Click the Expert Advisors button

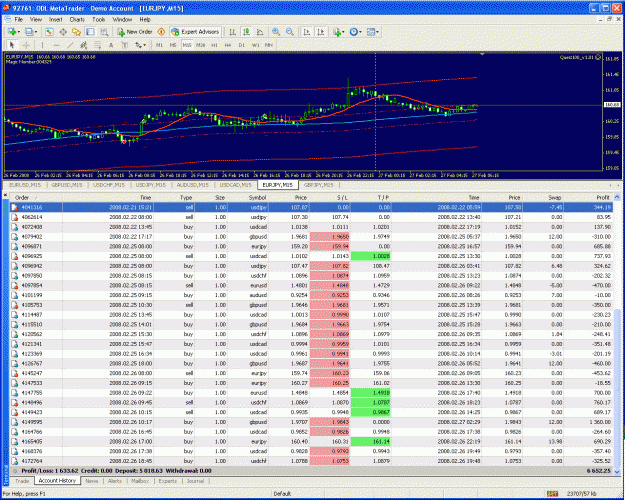tap(195, 32)
